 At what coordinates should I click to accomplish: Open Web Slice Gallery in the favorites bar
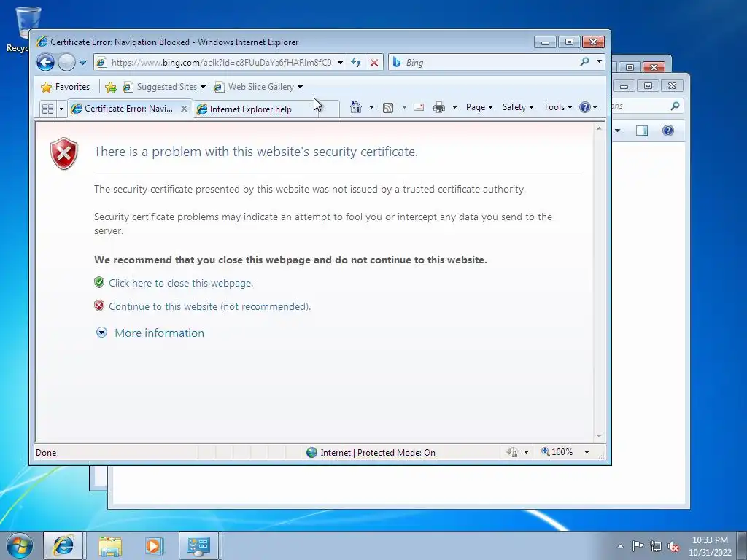258,87
